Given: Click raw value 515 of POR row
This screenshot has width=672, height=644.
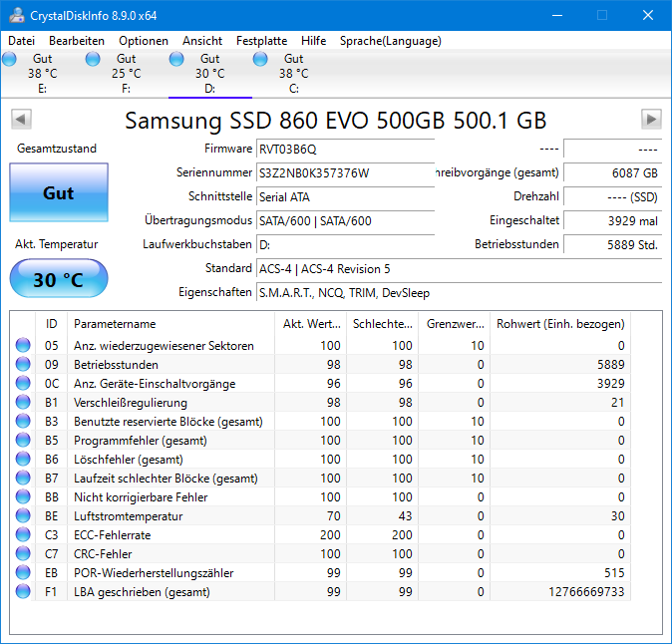Looking at the screenshot, I should [x=614, y=573].
